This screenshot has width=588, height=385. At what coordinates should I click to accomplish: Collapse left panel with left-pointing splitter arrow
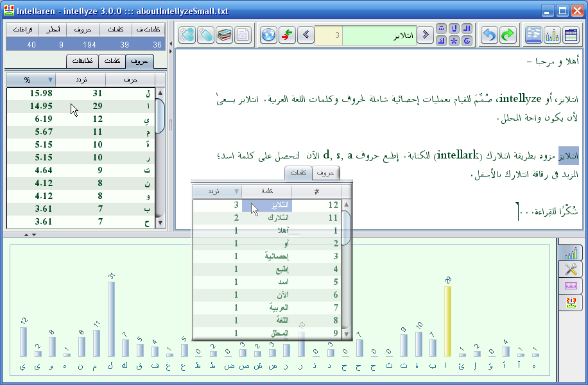(171, 44)
